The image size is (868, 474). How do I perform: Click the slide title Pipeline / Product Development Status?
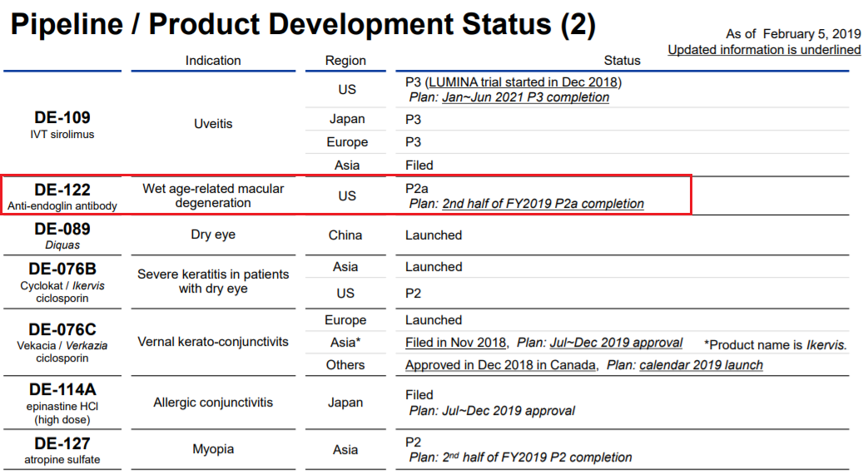(x=302, y=25)
